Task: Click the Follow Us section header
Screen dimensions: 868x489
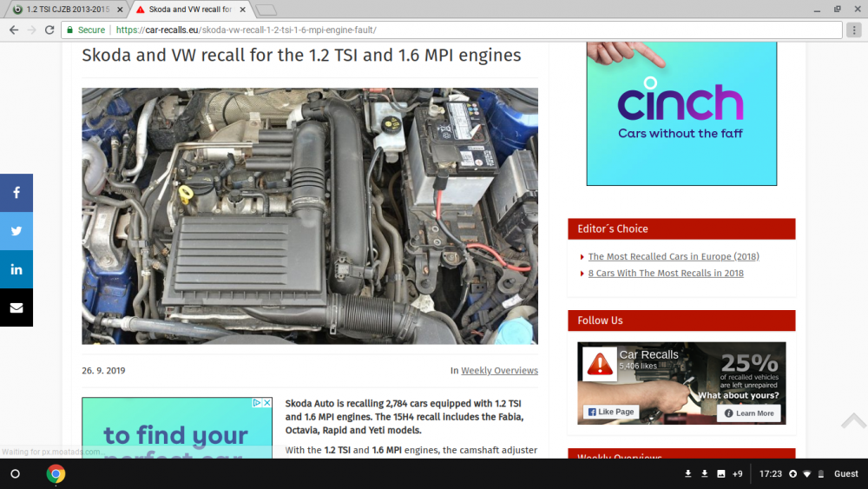Action: point(681,320)
